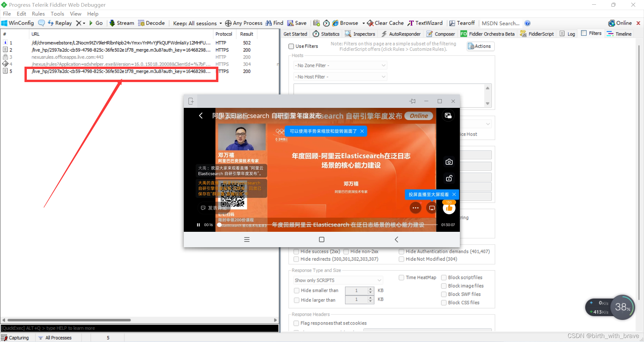Check Block script files

pos(444,278)
